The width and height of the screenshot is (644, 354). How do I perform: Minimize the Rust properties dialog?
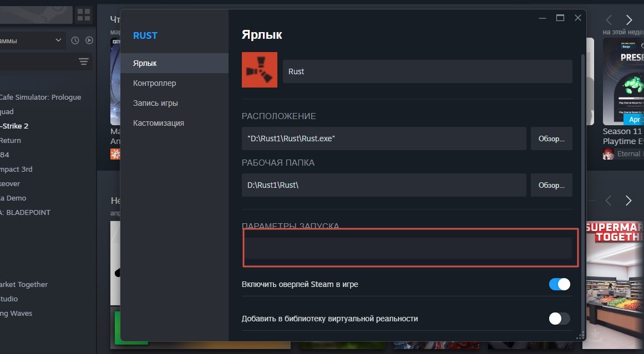point(542,18)
